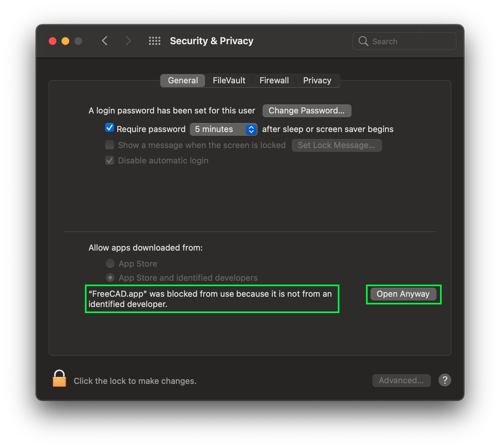The image size is (500, 448).
Task: Click the red close window button
Action: tap(52, 41)
